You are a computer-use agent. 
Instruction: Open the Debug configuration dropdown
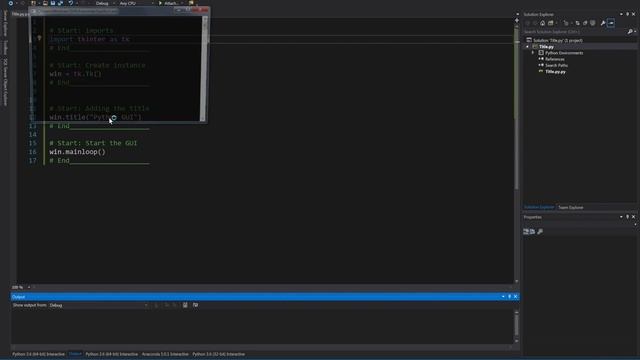[104, 3]
